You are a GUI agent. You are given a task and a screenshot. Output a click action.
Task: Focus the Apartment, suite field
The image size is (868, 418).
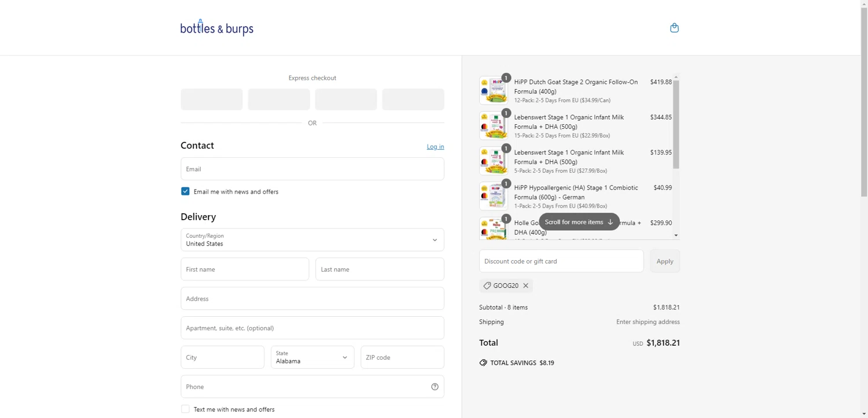coord(312,328)
